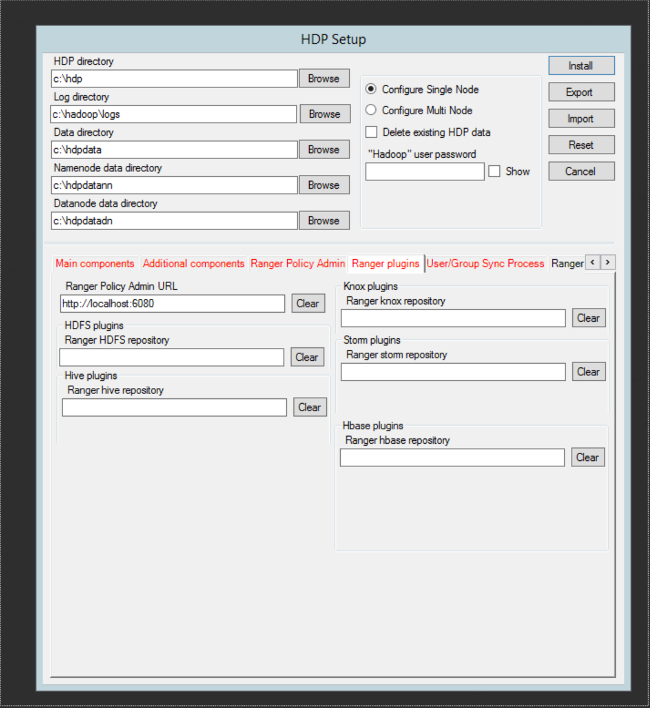Clear the Ranger Policy Admin URL
Image resolution: width=650 pixels, height=708 pixels.
coord(308,304)
